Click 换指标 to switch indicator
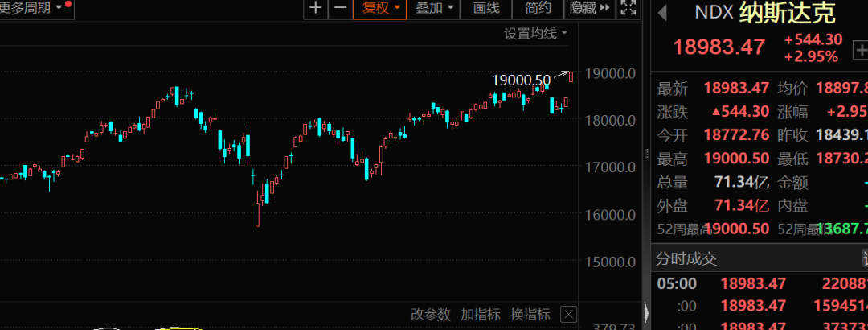This screenshot has height=330, width=868. [530, 314]
